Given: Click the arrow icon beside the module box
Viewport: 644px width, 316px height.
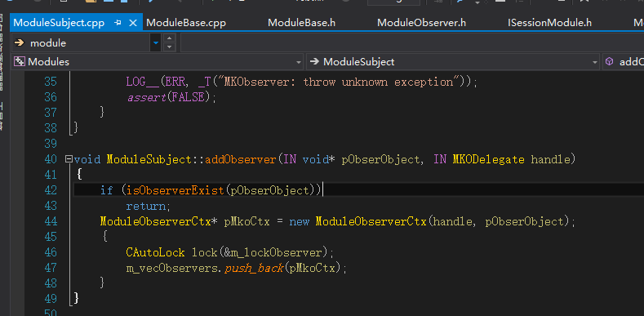Looking at the screenshot, I should 20,42.
